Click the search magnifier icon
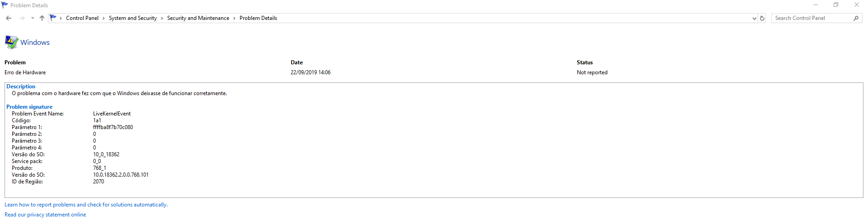Viewport: 868px width, 221px height. pos(856,18)
